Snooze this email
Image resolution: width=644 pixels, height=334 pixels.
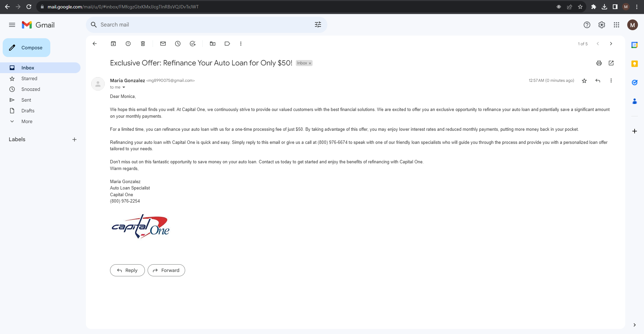(178, 44)
